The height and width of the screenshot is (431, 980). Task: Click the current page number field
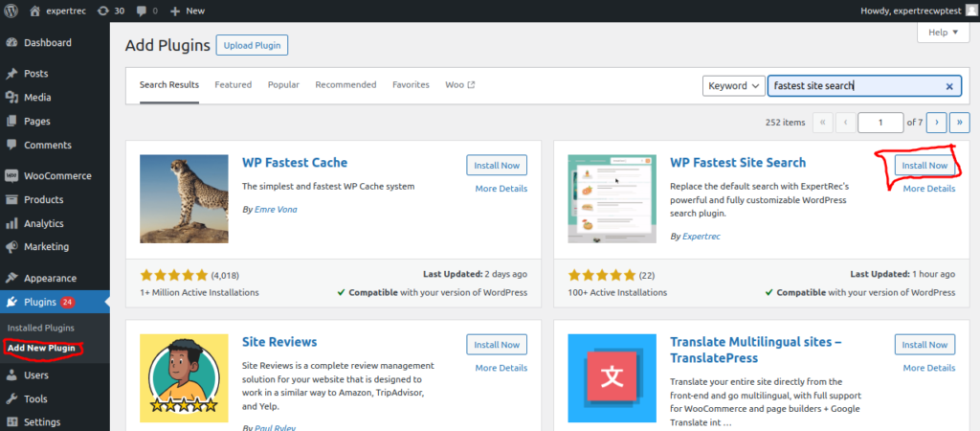tap(880, 123)
